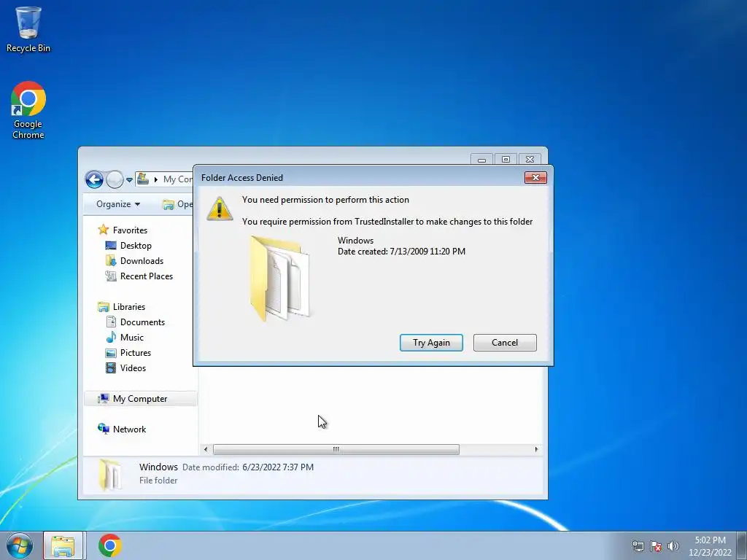Viewport: 747px width, 560px height.
Task: Cancel the Folder Access Denied dialog
Action: [x=505, y=343]
